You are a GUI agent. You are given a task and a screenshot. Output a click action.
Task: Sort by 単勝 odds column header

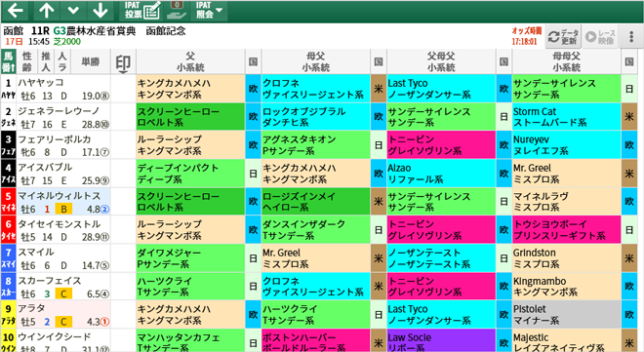(90, 62)
